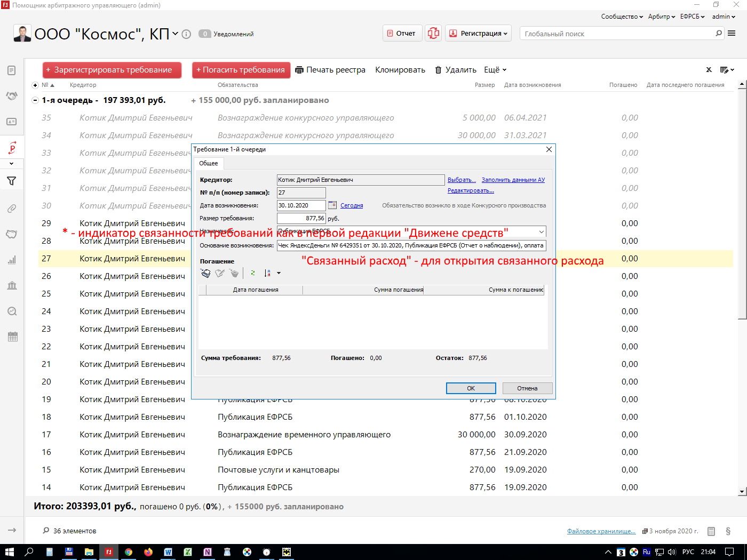Image resolution: width=747 pixels, height=560 pixels.
Task: Click the piggy bank icon in the sidebar
Action: tap(12, 234)
